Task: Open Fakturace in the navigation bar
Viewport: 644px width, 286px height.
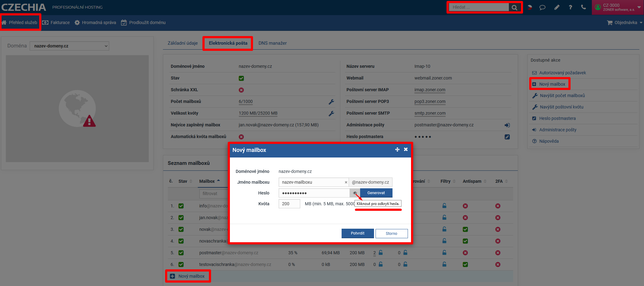Action: [x=56, y=22]
